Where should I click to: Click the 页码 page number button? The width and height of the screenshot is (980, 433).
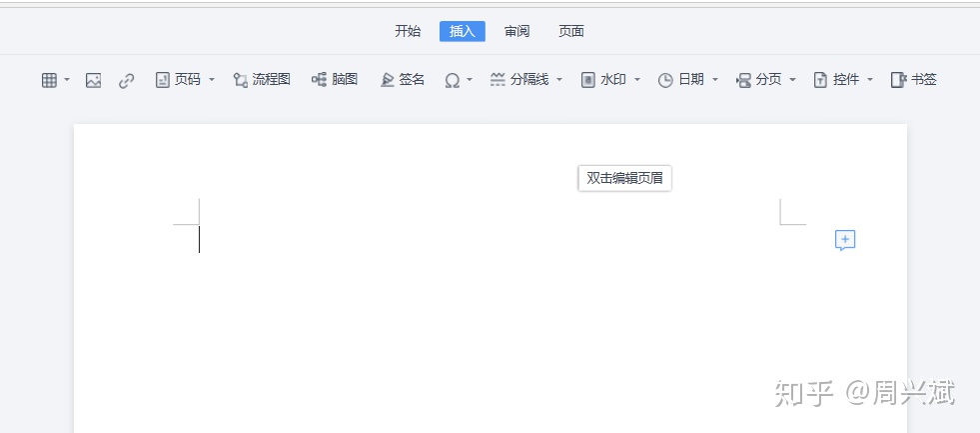[x=178, y=79]
